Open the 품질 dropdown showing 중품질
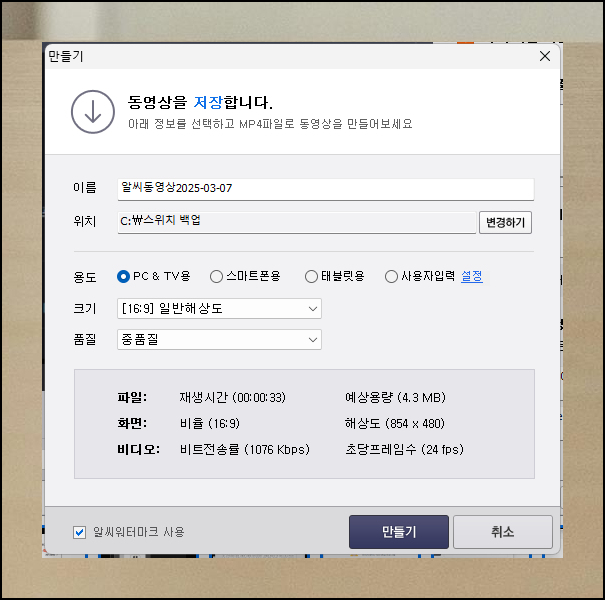605x600 pixels. click(219, 340)
